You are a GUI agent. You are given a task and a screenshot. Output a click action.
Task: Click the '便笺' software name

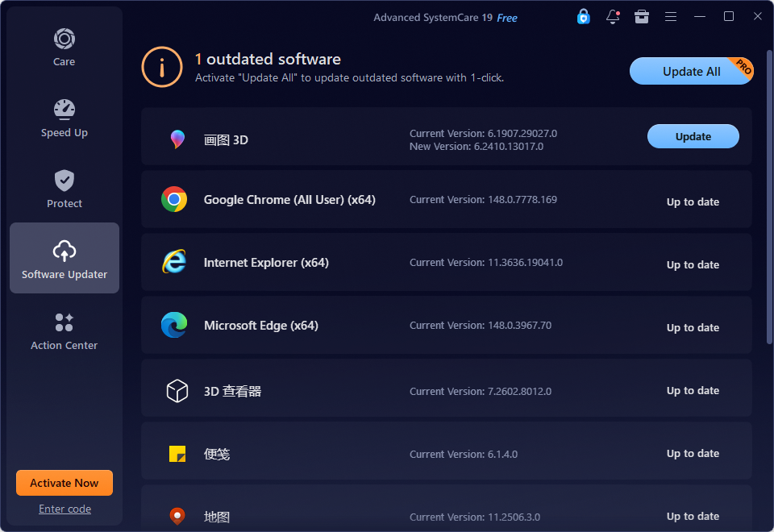pos(217,454)
